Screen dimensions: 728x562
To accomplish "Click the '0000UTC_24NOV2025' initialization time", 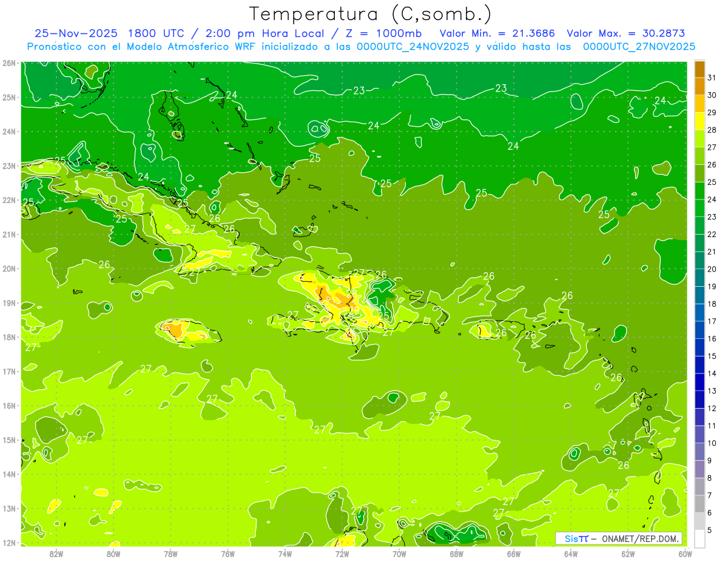I will 413,47.
